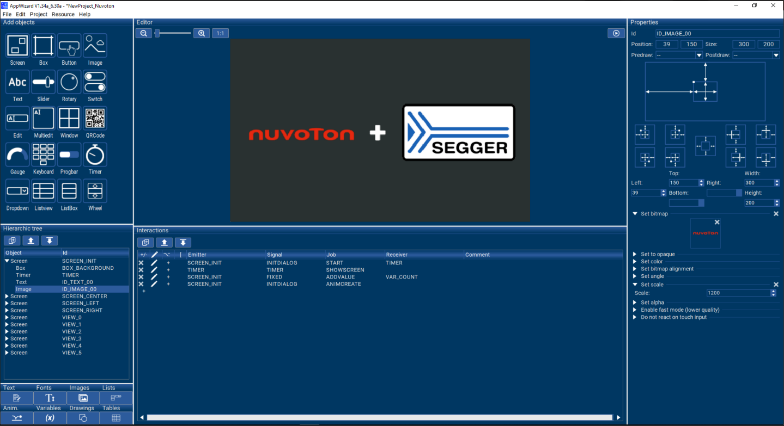The width and height of the screenshot is (784, 426).
Task: Select the Keyboard object tool
Action: point(43,155)
